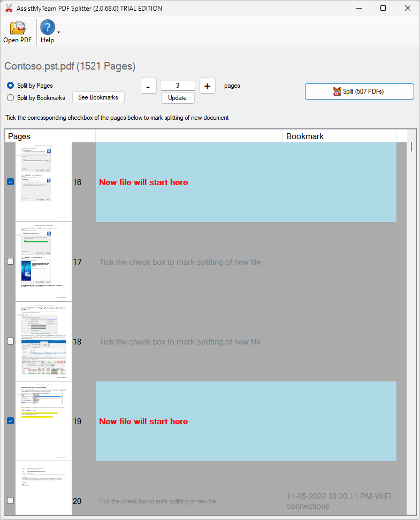
Task: Uncheck the checkbox for page 19
Action: coord(10,421)
